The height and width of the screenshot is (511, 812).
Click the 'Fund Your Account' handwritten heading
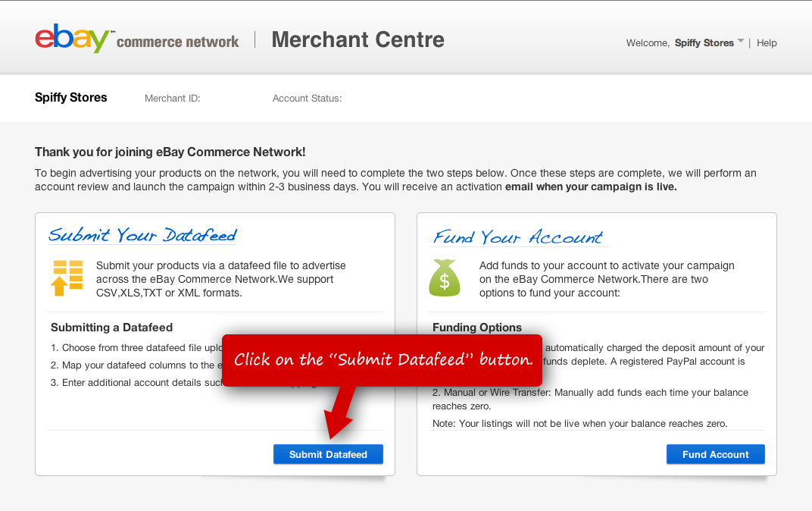(518, 237)
